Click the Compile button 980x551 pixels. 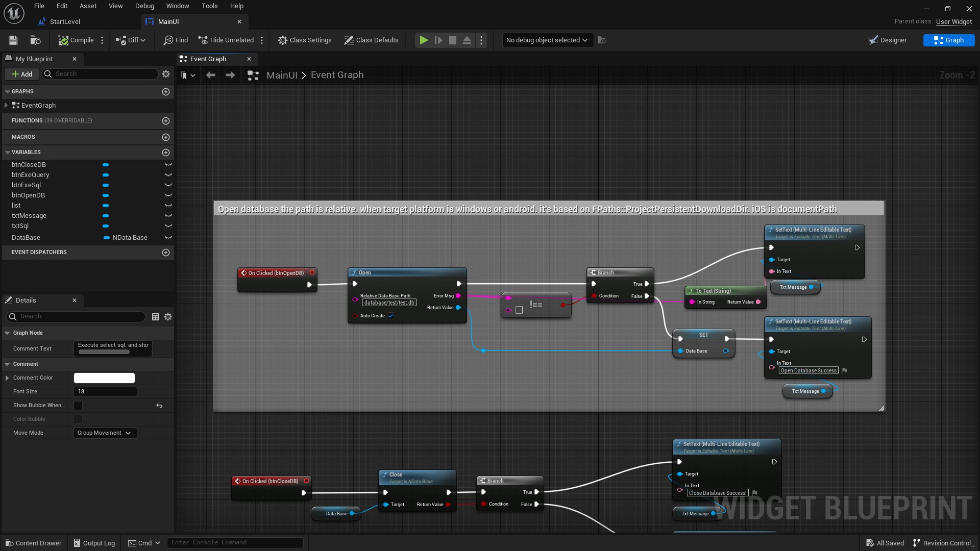tap(76, 40)
